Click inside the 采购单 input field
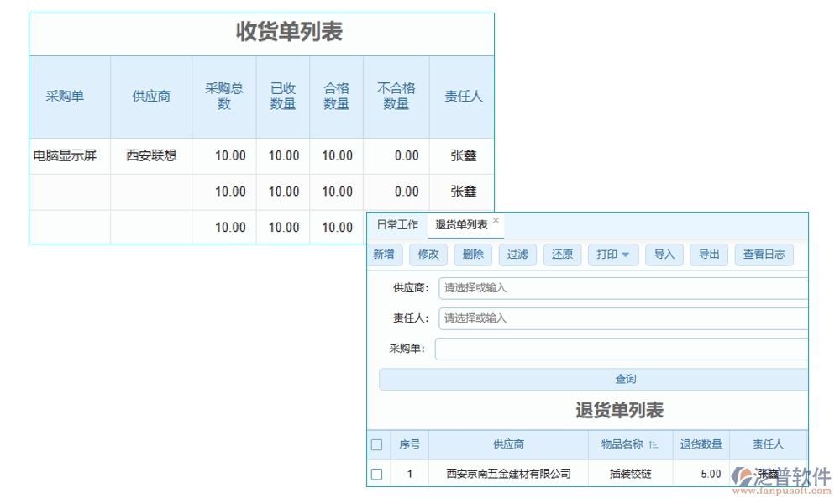This screenshot has width=840, height=504. pyautogui.click(x=622, y=349)
